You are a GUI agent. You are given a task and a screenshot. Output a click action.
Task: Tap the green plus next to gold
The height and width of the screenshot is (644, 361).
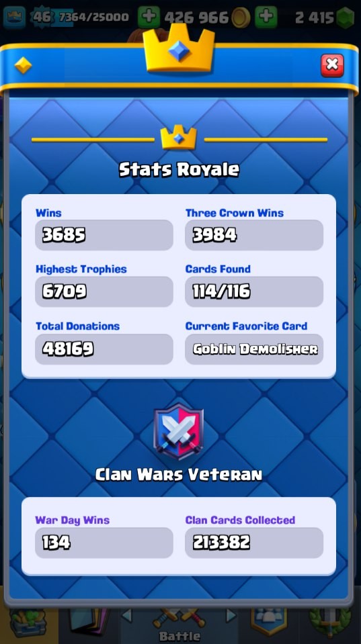(x=149, y=17)
